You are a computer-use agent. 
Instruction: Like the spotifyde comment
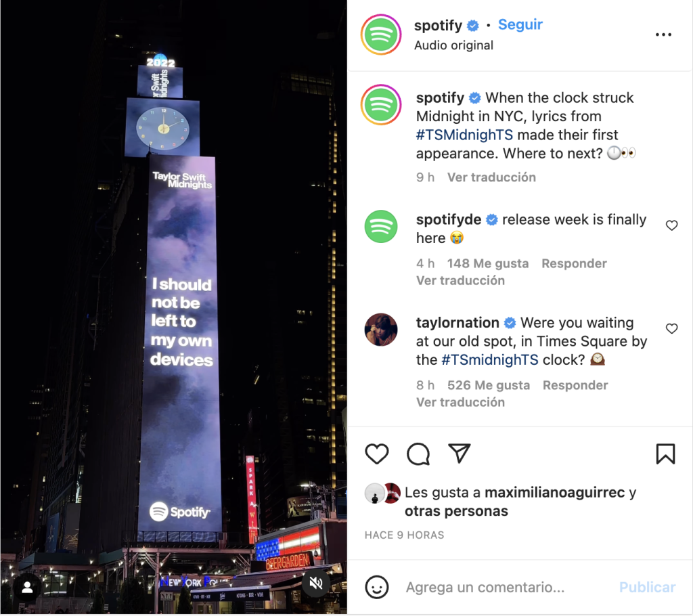[x=672, y=225]
